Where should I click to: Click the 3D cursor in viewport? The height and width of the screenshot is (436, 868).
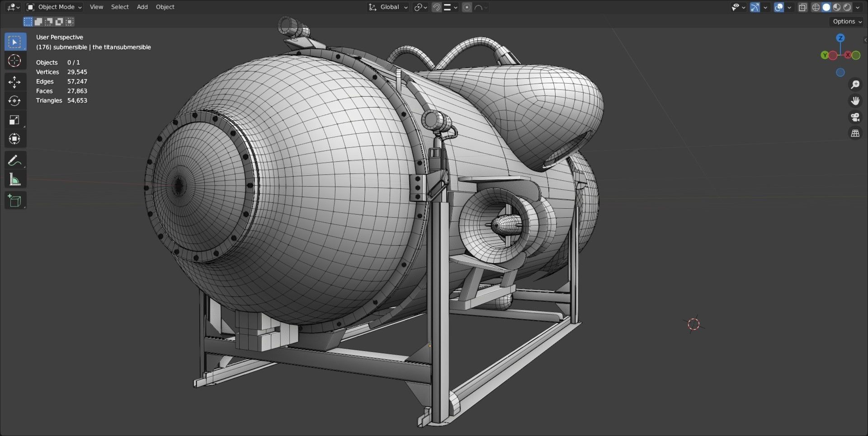(x=693, y=324)
